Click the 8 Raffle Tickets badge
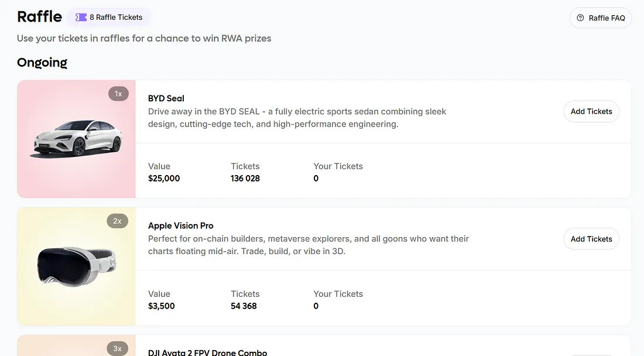This screenshot has height=356, width=644. click(x=109, y=18)
